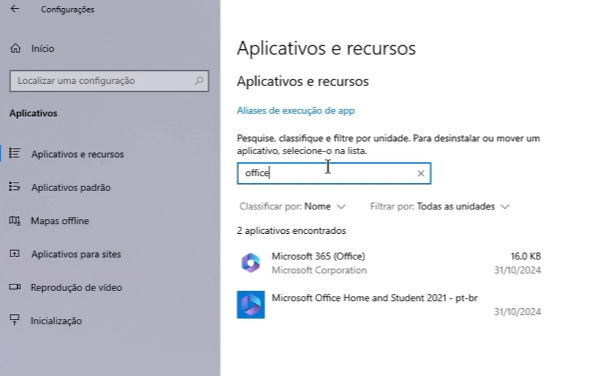Viewport: 598px width, 376px height.
Task: Open Aplicativos padrão section
Action: click(x=71, y=188)
